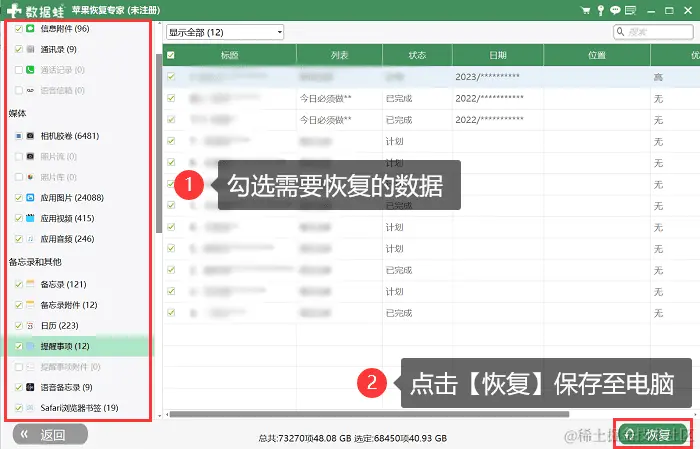Sort by the 状态 column header
The image size is (700, 449).
click(417, 55)
